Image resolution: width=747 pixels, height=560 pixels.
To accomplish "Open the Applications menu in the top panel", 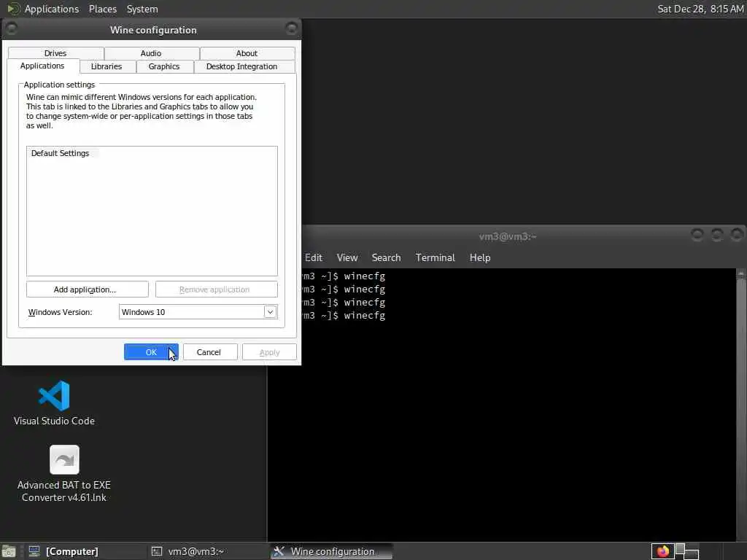I will pyautogui.click(x=52, y=9).
